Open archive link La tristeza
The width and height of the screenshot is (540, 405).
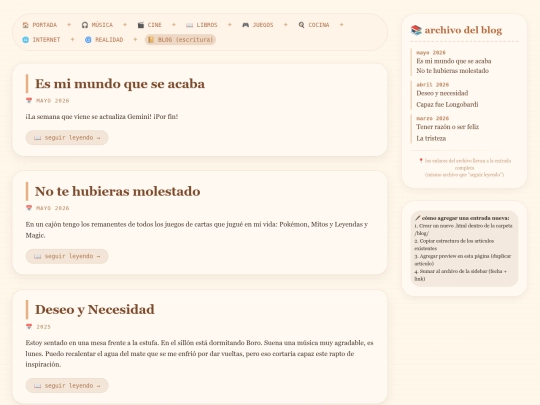click(x=431, y=138)
